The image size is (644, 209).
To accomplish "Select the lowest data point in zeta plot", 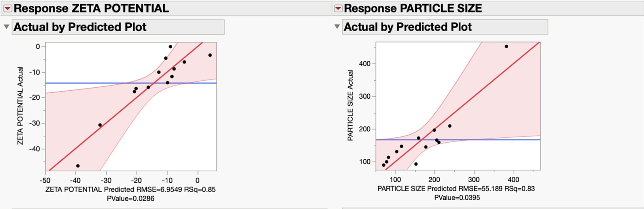I will (78, 166).
